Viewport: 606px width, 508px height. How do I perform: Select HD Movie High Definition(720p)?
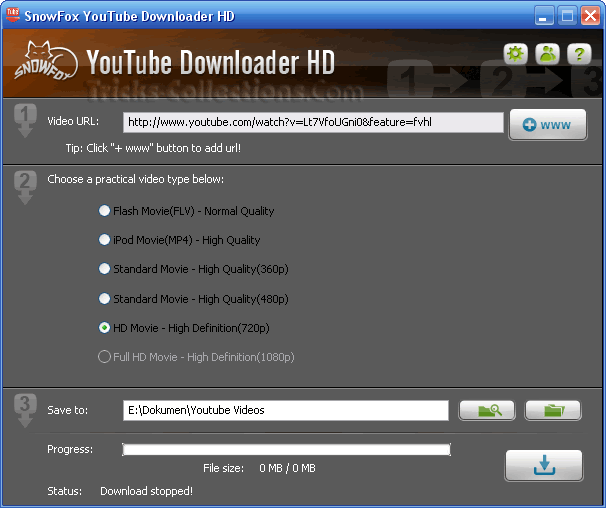(184, 328)
